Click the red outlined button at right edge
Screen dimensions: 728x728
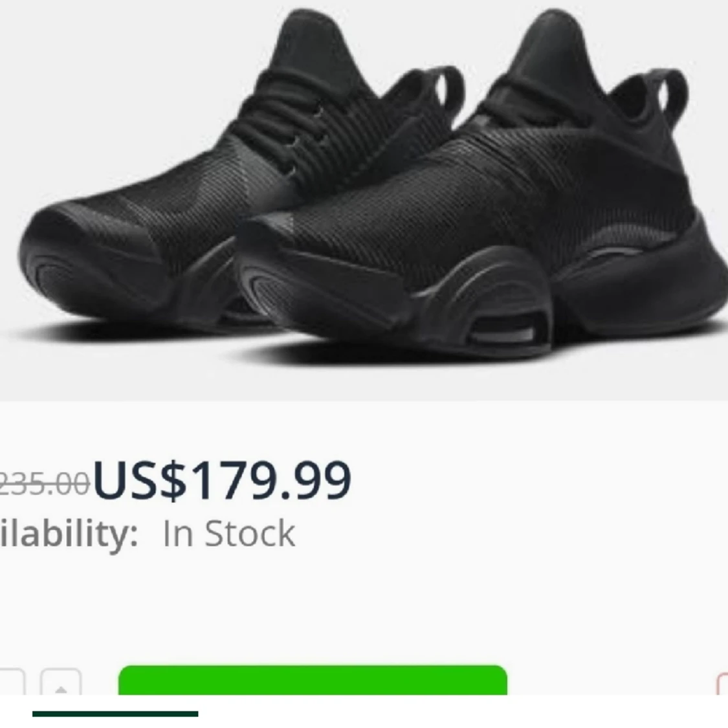pyautogui.click(x=722, y=684)
